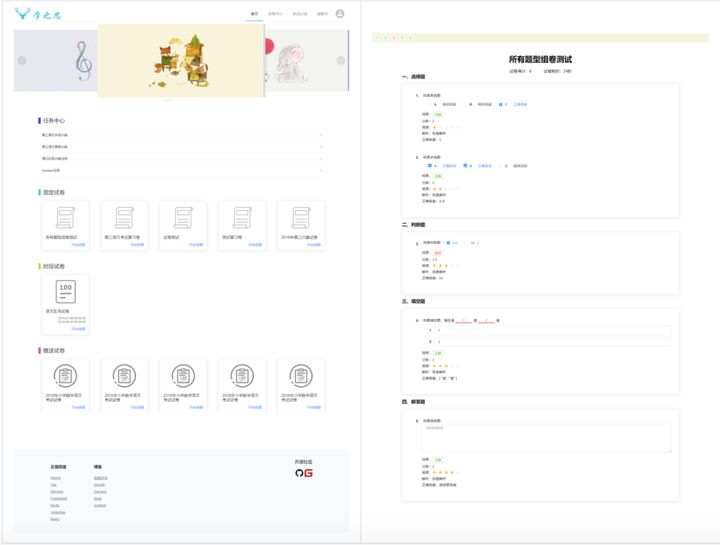The image size is (720, 545).
Task: Click the treble clef banner slide
Action: (x=56, y=61)
